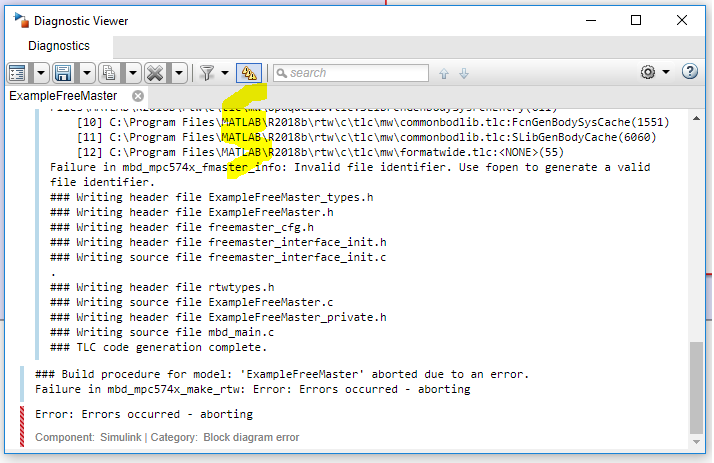Screen dimensions: 714x463
Task: Click 'Failure in mbd_mpc574x_fmaster_info' line
Action: click(x=350, y=174)
